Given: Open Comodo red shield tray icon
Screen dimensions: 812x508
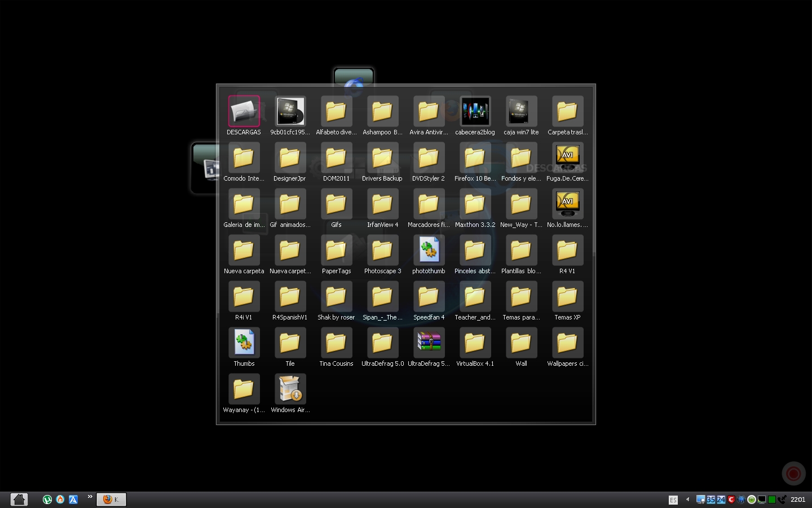Looking at the screenshot, I should pos(731,500).
